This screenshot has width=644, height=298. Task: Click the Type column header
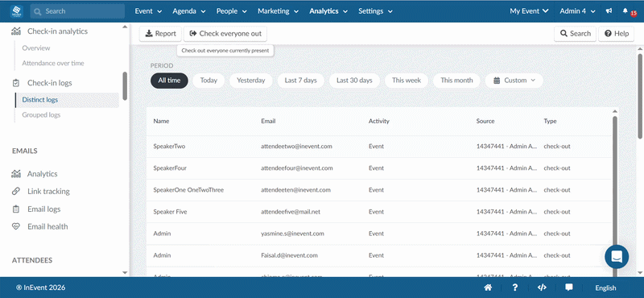coord(550,122)
